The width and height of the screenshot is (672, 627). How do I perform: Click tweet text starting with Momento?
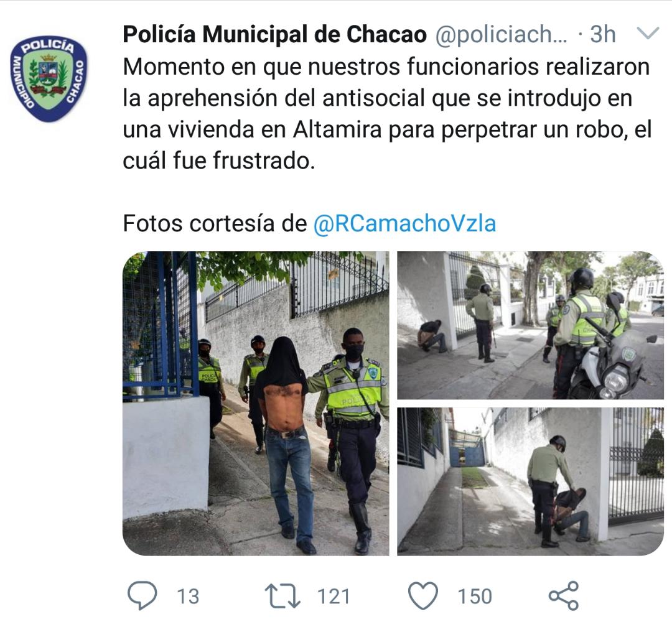click(387, 114)
